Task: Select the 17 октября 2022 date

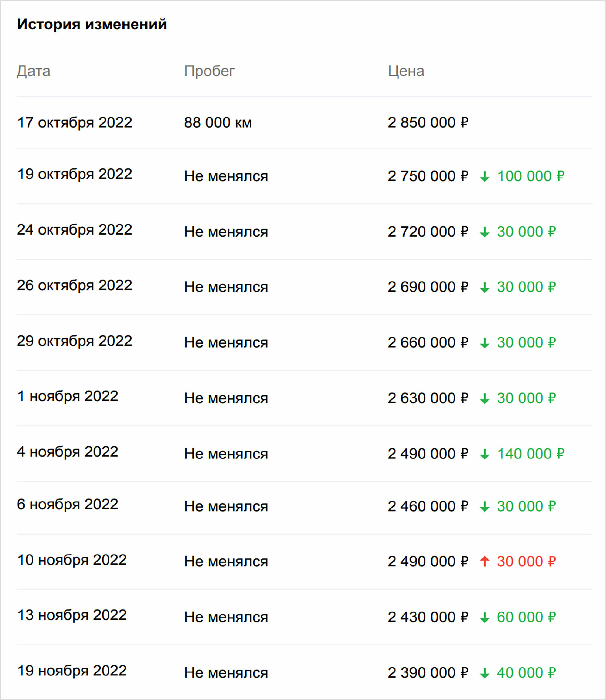Action: click(x=75, y=122)
